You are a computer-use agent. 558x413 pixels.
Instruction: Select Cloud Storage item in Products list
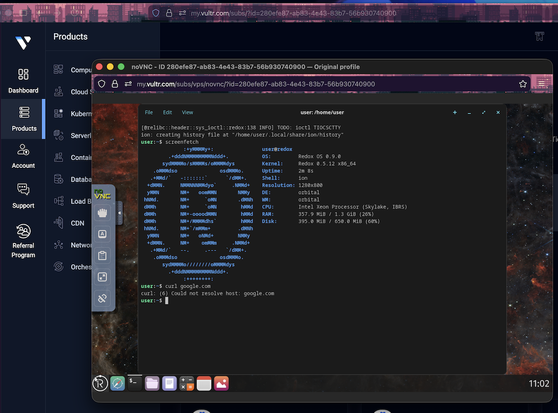[x=73, y=92]
